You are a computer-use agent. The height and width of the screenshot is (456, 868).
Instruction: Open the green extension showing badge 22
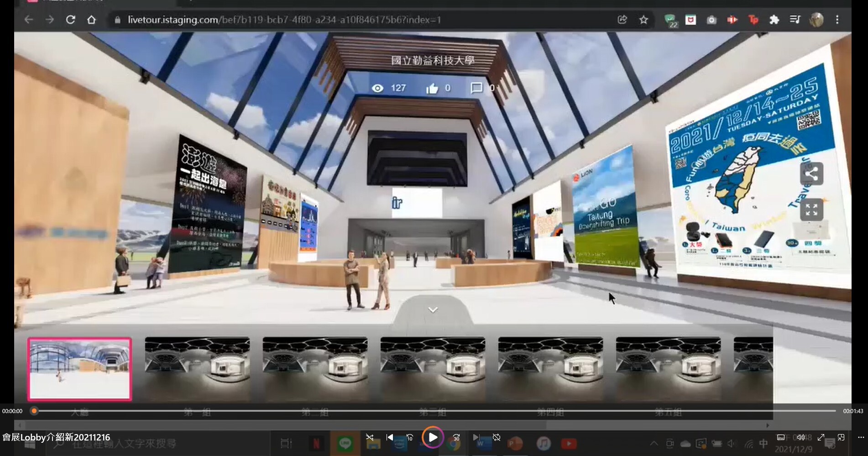(x=670, y=21)
